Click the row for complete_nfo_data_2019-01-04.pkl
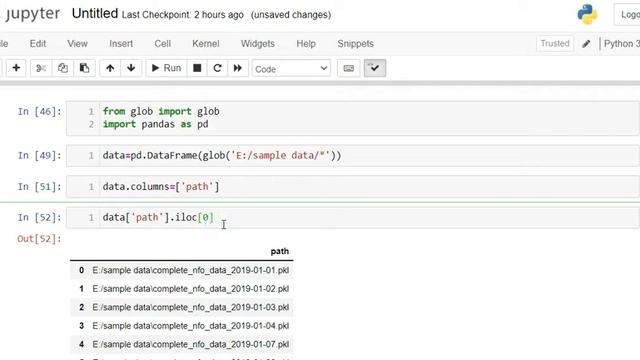This screenshot has width=640, height=360. pos(182,326)
